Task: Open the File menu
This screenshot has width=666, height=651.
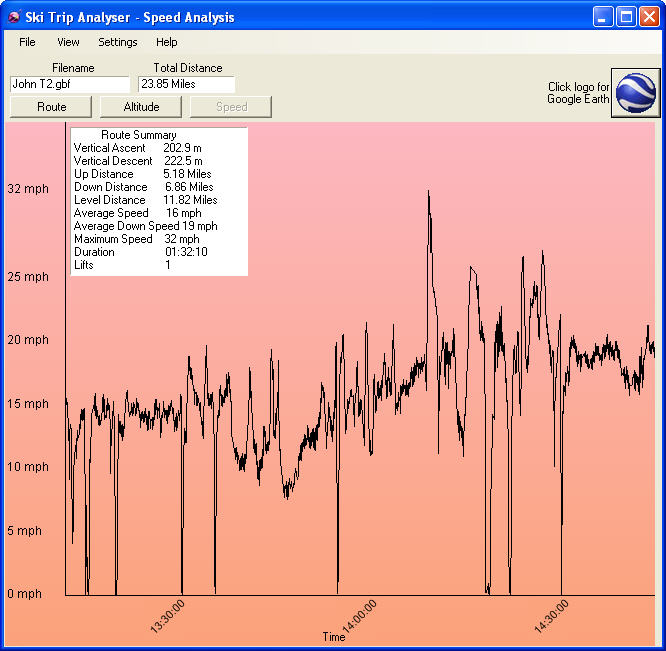Action: click(27, 42)
